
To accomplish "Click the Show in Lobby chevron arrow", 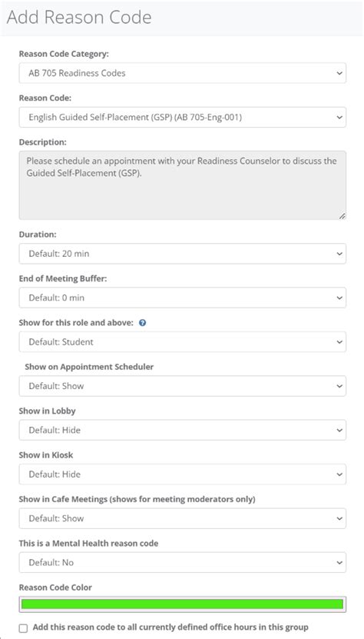I will coord(339,430).
